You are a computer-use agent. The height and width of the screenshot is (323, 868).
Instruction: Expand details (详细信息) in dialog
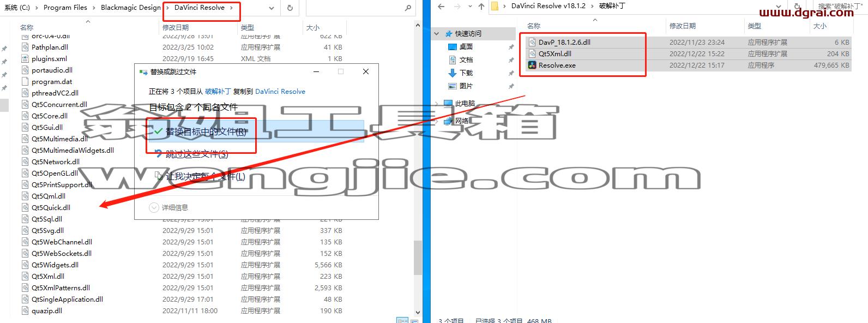click(169, 207)
